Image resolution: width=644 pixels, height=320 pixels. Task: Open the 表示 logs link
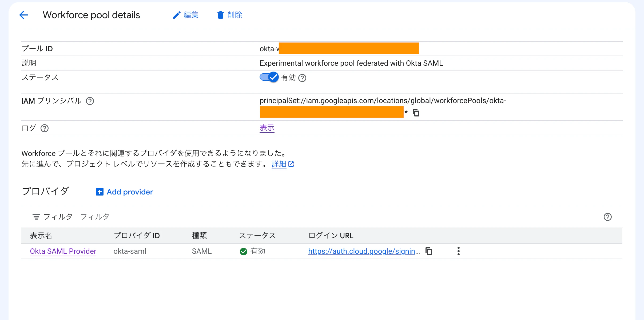267,128
